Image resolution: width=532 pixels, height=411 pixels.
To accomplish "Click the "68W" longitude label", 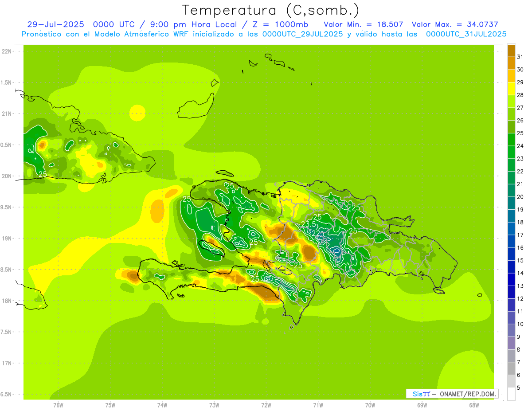I will [474, 405].
